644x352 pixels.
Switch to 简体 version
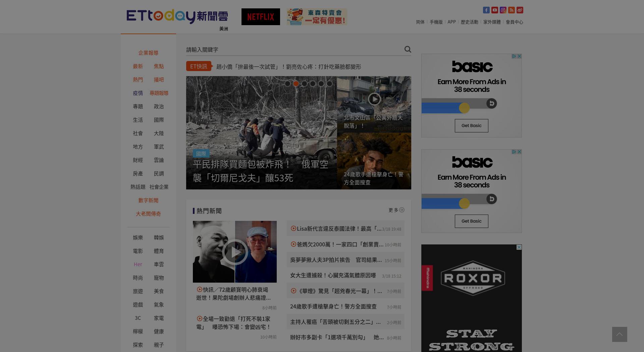coord(420,22)
